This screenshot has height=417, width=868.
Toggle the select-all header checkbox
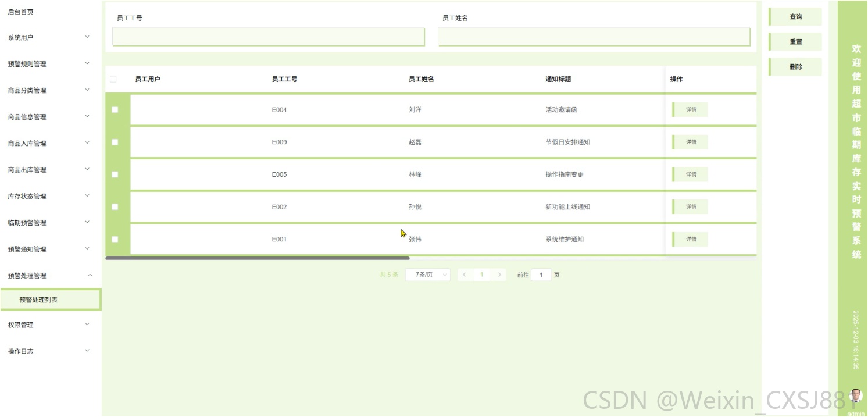coord(113,79)
